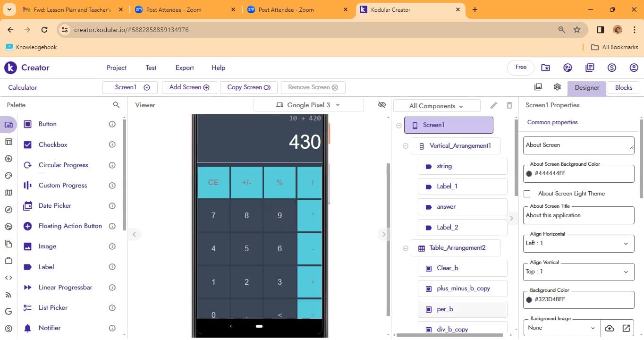644x340 pixels.
Task: Delete selected component with trash icon
Action: pyautogui.click(x=509, y=105)
